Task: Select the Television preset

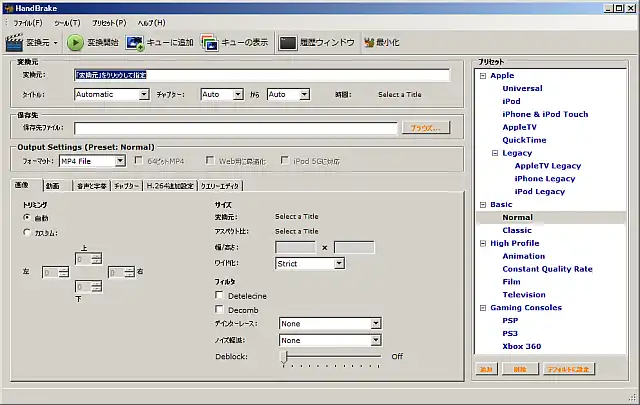Action: pos(524,295)
